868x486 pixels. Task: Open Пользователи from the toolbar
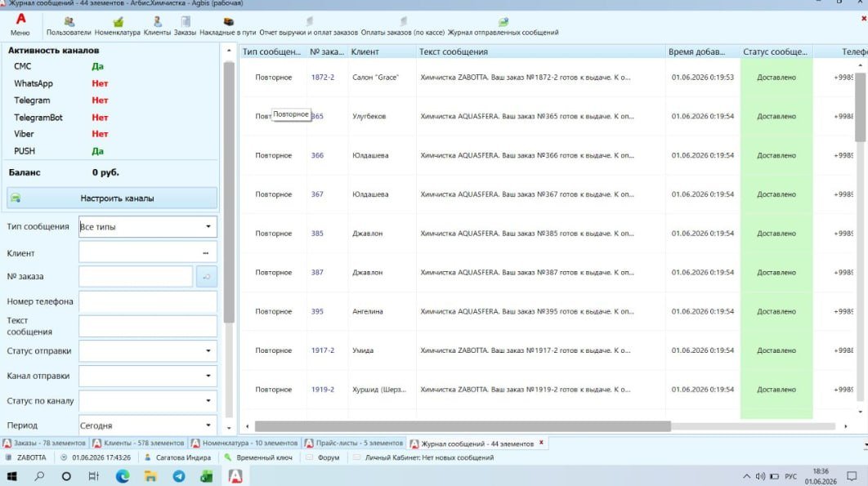(x=69, y=26)
